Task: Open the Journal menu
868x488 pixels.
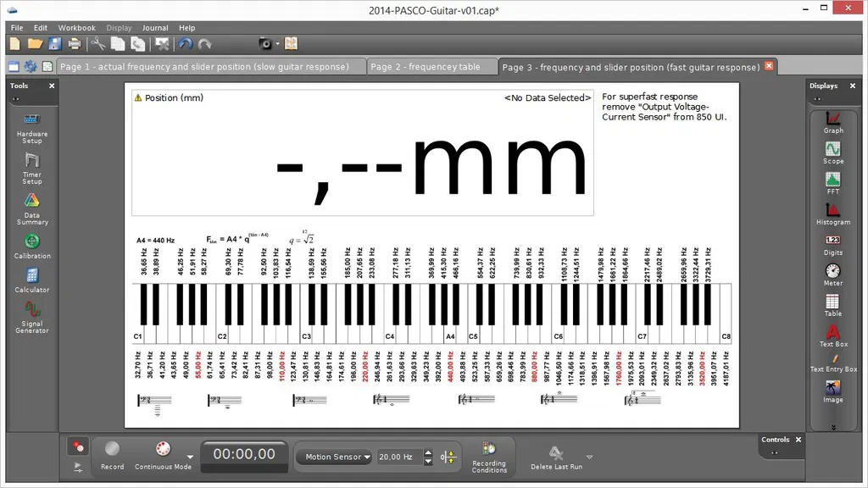Action: (x=155, y=28)
